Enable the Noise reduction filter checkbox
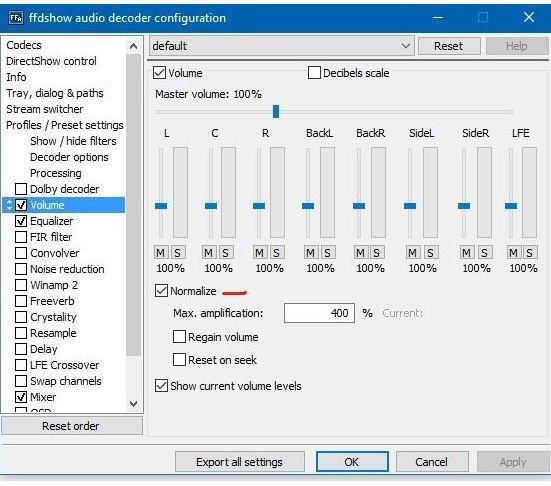 (x=21, y=269)
